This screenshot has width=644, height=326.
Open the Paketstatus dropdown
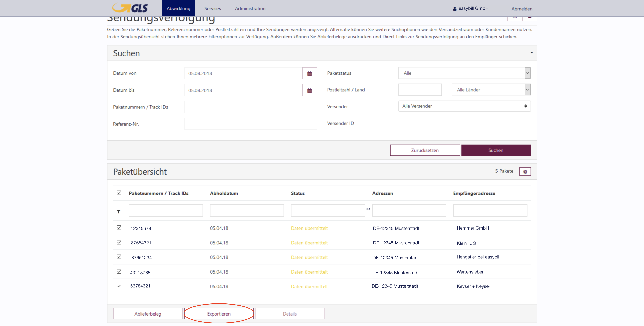pyautogui.click(x=464, y=73)
